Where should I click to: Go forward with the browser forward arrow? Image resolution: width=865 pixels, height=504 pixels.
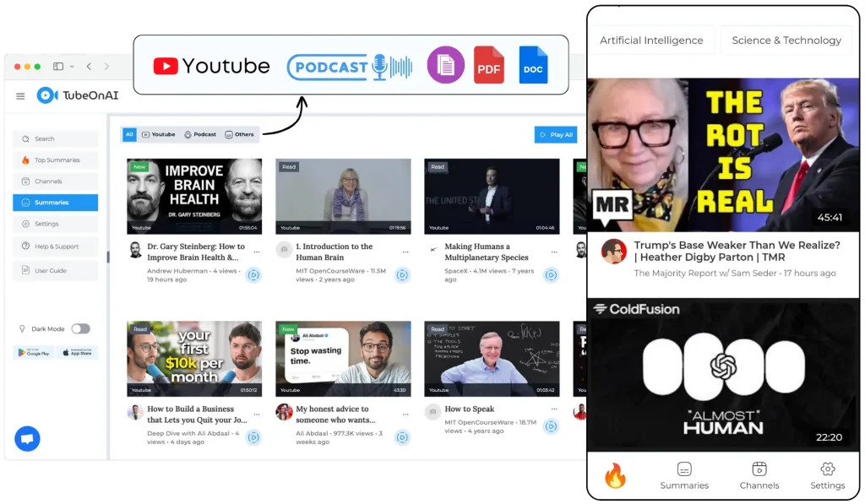coord(106,66)
